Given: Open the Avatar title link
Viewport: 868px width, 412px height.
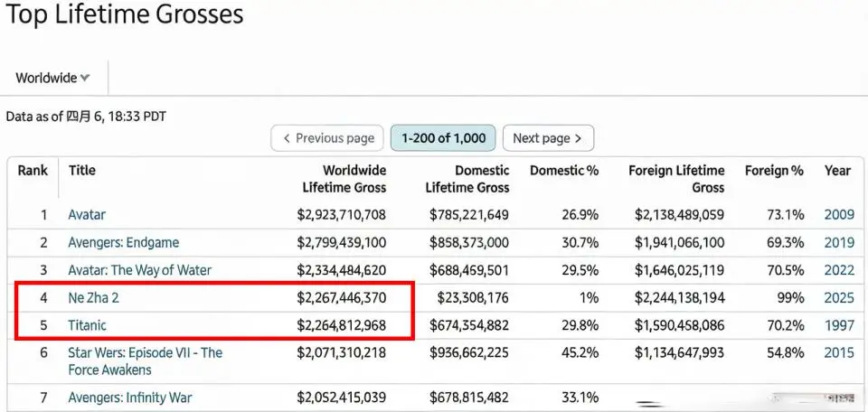Looking at the screenshot, I should (x=87, y=215).
